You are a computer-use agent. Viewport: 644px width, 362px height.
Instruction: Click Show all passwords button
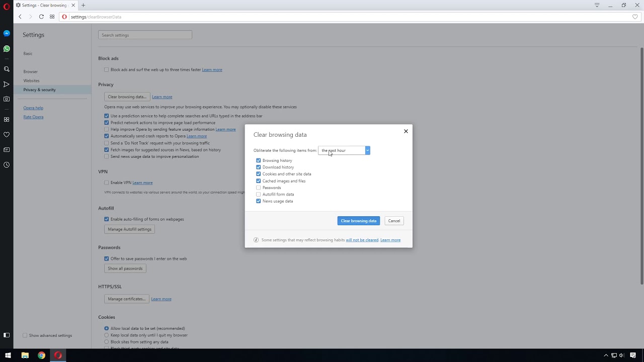tap(125, 268)
